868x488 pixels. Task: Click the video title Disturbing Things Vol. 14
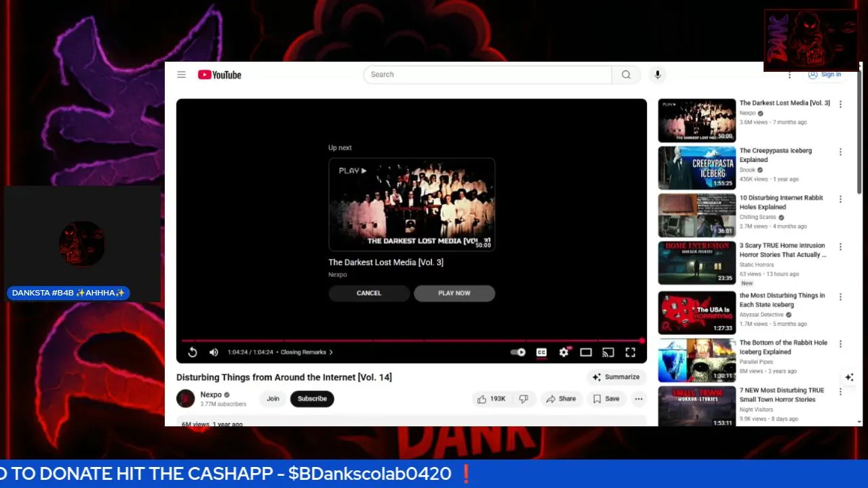tap(284, 377)
